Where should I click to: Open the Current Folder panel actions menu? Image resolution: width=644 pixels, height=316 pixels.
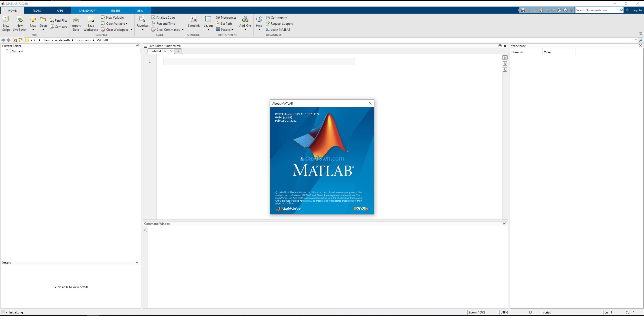coord(138,46)
